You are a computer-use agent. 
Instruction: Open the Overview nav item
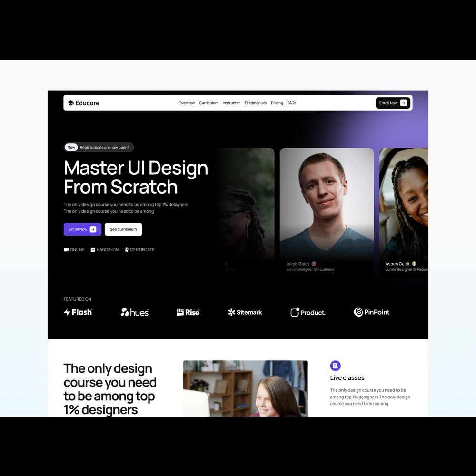pyautogui.click(x=187, y=103)
